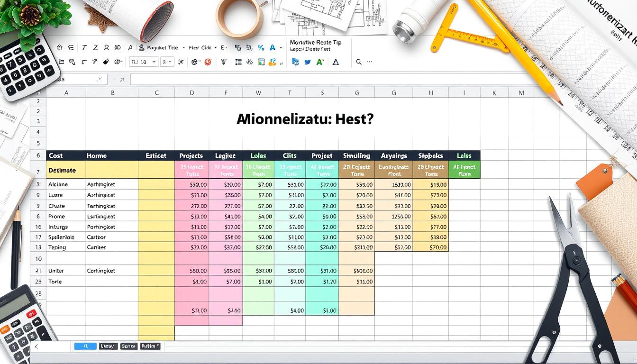Click the dark outlined A icon
Viewport: 637px width, 364px height.
pos(336,62)
